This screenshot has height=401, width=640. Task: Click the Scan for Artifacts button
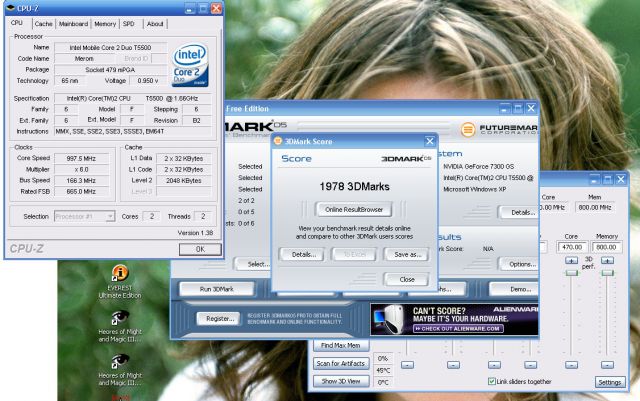(341, 363)
